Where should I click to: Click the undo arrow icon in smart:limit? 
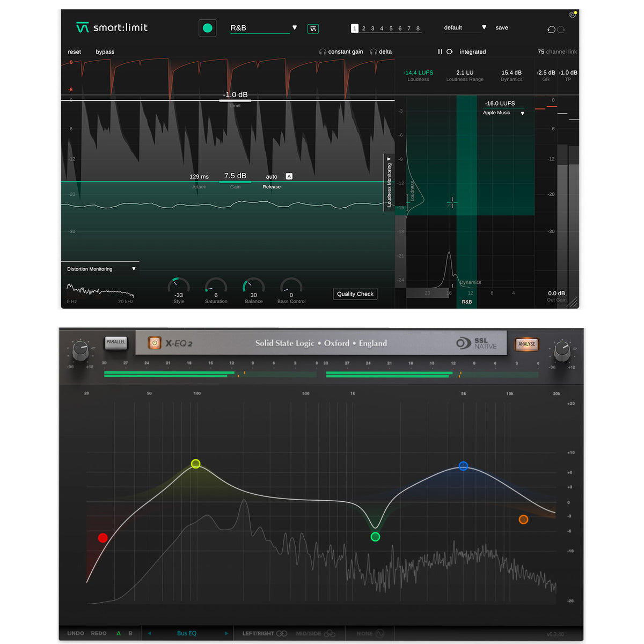click(551, 30)
